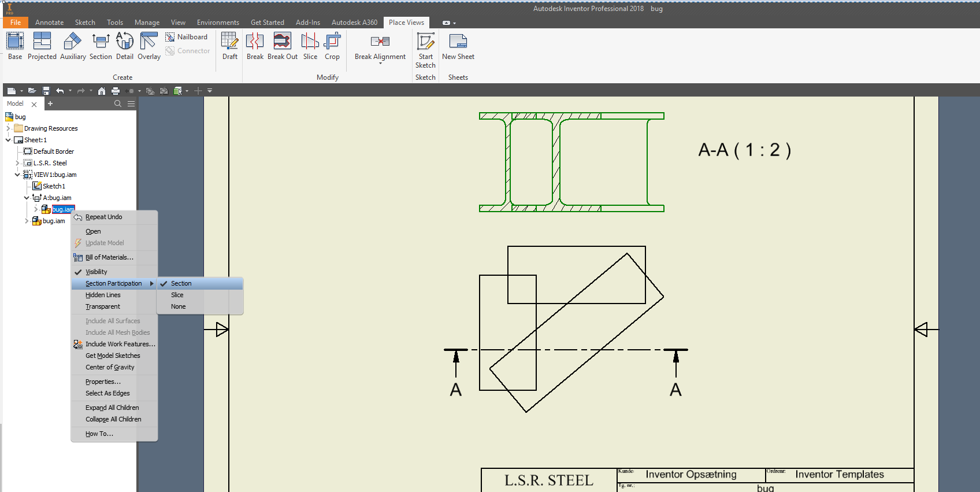Collapse the VIEW1:bug.iam node
The width and height of the screenshot is (980, 492).
click(x=17, y=175)
